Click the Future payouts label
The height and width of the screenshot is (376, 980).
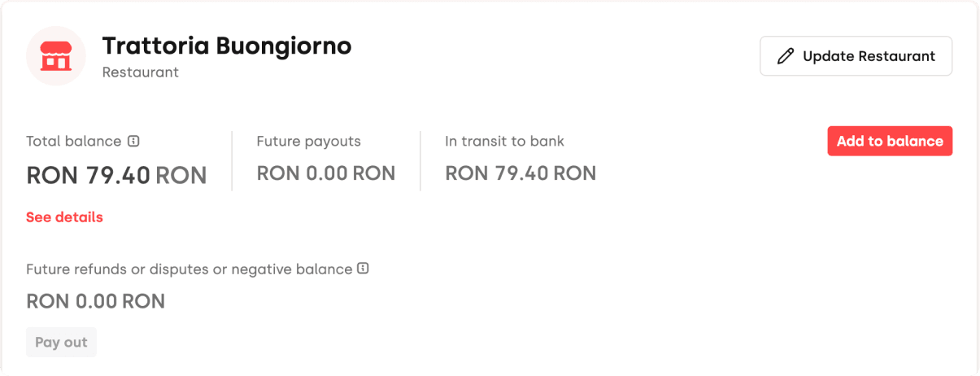pos(308,141)
